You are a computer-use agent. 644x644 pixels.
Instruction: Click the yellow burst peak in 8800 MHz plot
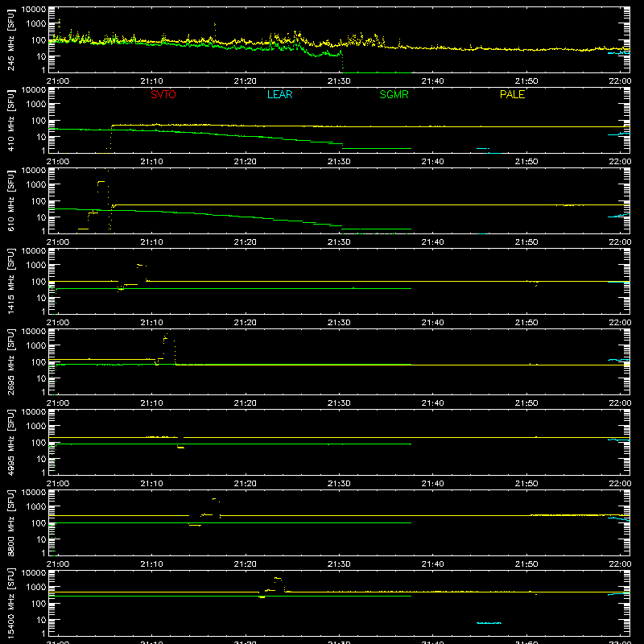pyautogui.click(x=214, y=499)
